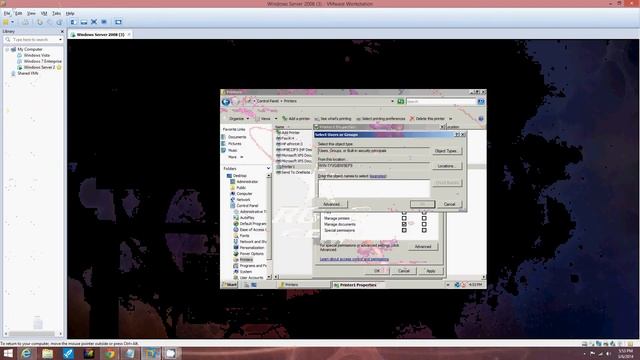Cancel the Select Users or Groups dialog

pyautogui.click(x=449, y=204)
